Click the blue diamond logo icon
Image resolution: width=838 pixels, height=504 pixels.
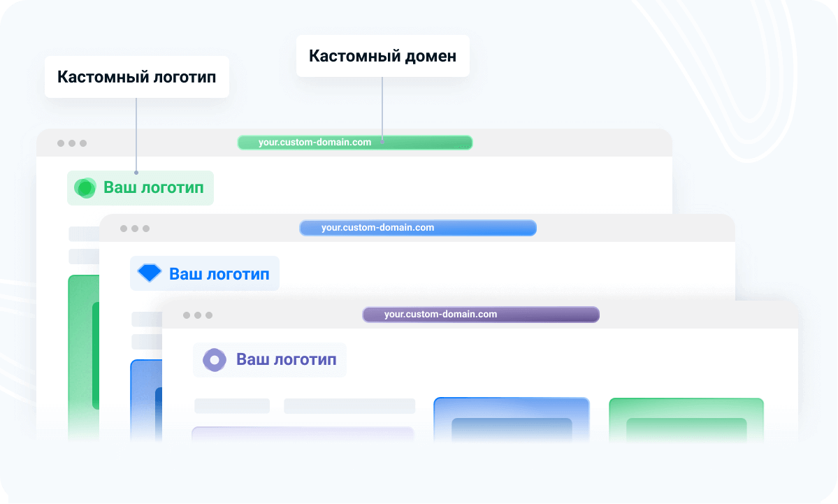pos(150,273)
